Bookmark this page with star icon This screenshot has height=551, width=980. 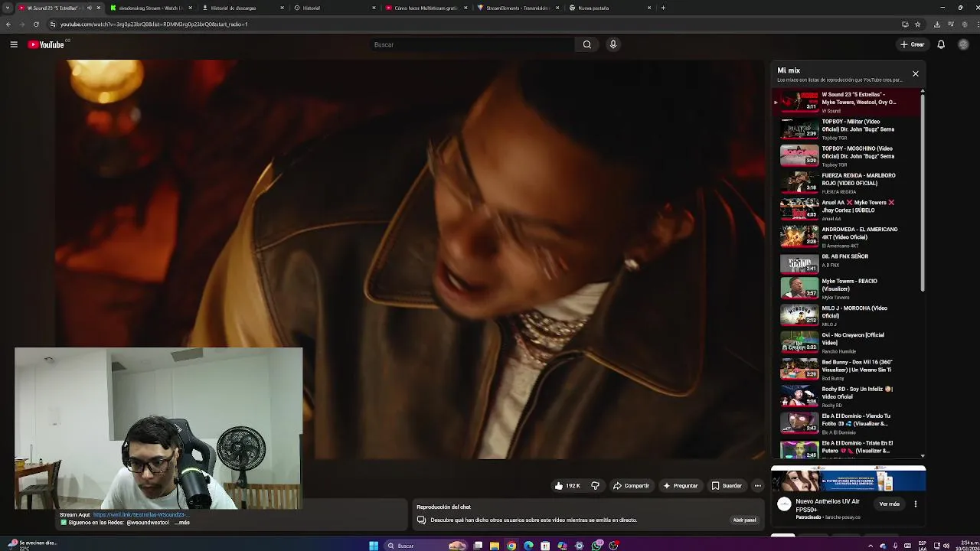tap(918, 24)
